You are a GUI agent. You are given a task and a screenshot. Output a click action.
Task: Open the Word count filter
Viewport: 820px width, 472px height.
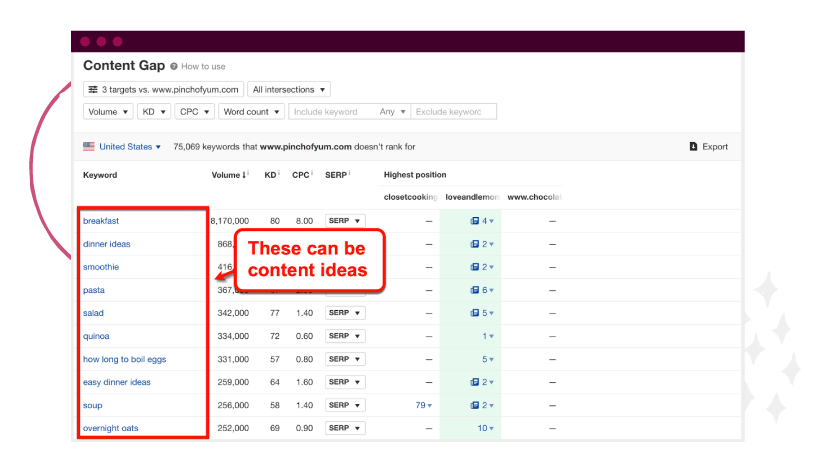point(250,112)
